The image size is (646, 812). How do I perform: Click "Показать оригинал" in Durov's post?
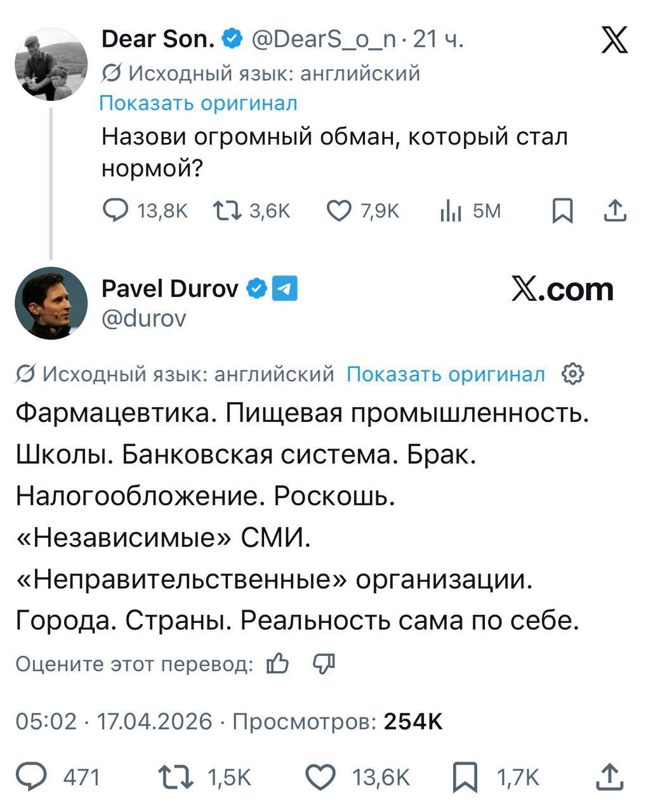point(445,375)
